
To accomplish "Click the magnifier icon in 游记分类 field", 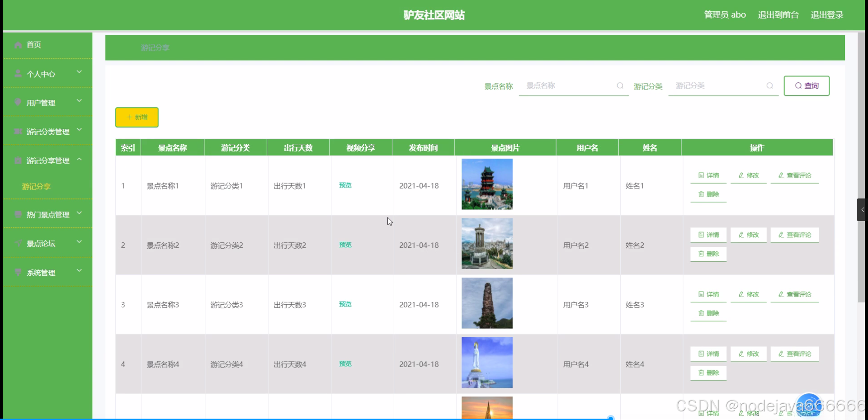I will [770, 86].
